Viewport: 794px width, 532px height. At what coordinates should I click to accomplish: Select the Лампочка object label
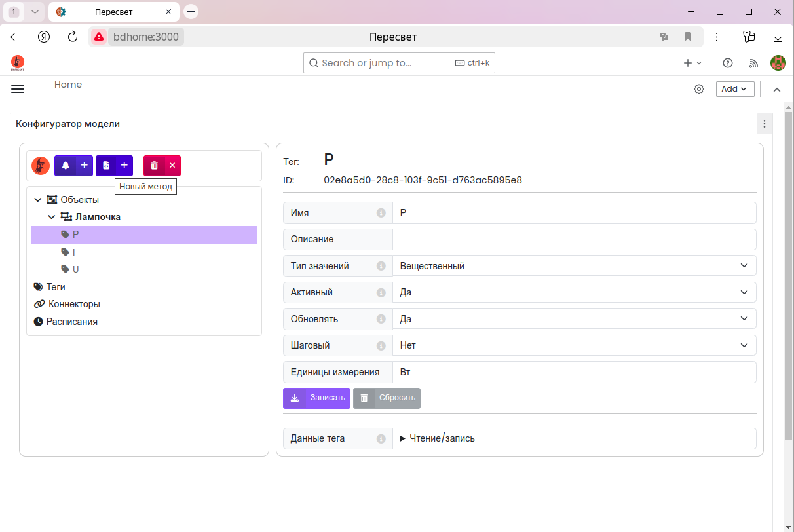pyautogui.click(x=98, y=217)
